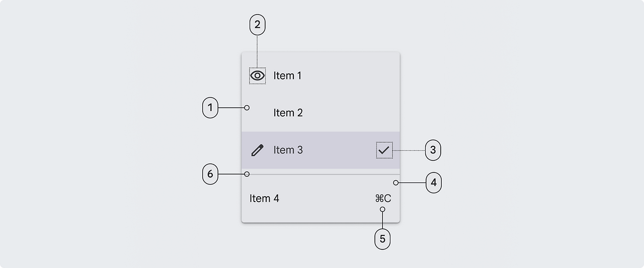Click annotation badge number 6
The image size is (644, 268).
(210, 174)
